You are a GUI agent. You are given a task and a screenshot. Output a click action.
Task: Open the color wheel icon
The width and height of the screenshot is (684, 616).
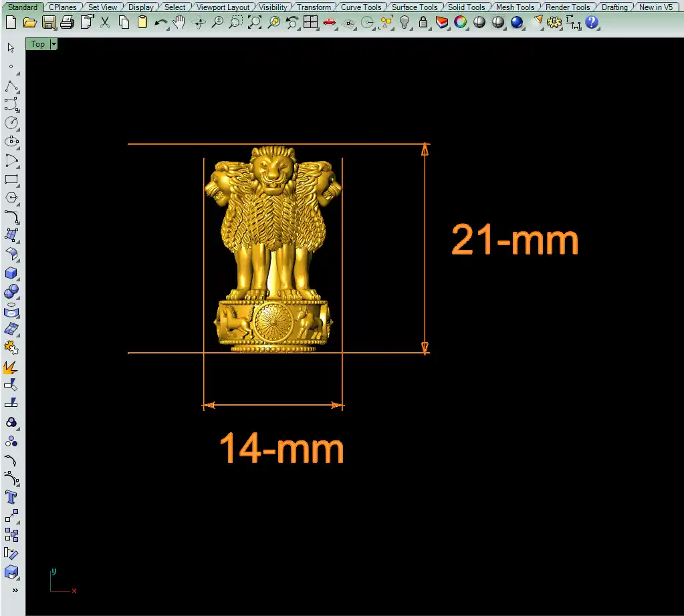[x=461, y=22]
